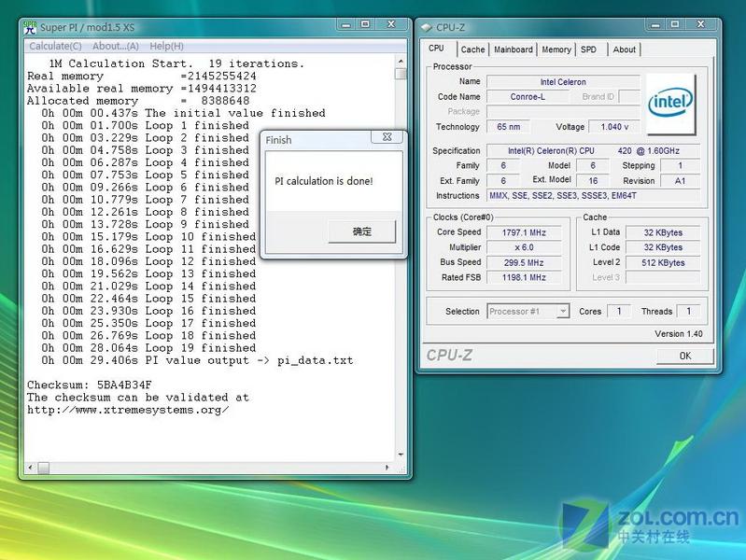Image resolution: width=746 pixels, height=560 pixels.
Task: Switch to the Cache tab
Action: pyautogui.click(x=472, y=49)
